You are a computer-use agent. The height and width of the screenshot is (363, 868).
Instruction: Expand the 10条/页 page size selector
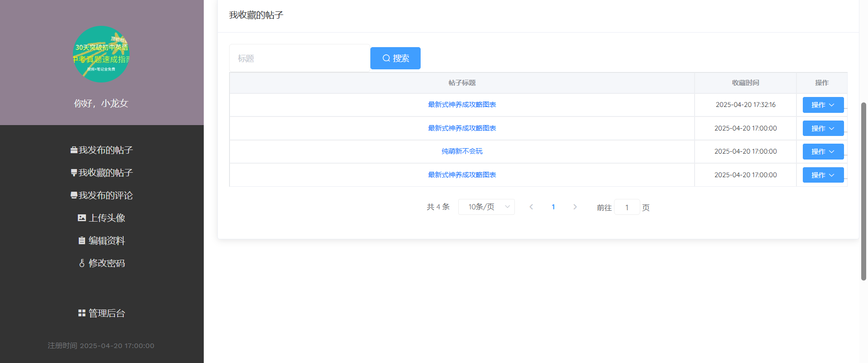pyautogui.click(x=486, y=207)
